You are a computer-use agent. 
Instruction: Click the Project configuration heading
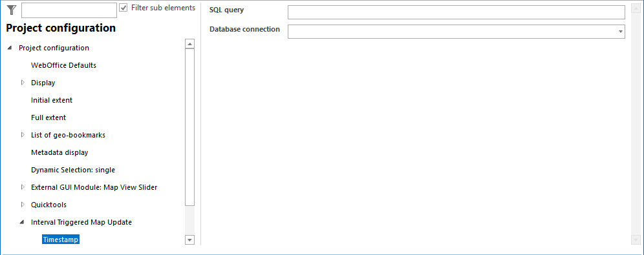61,28
